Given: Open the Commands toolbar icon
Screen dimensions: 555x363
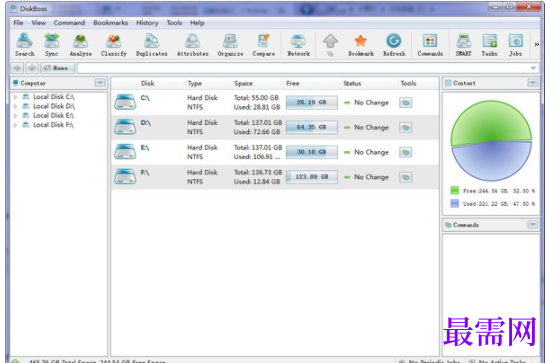Looking at the screenshot, I should [x=430, y=45].
